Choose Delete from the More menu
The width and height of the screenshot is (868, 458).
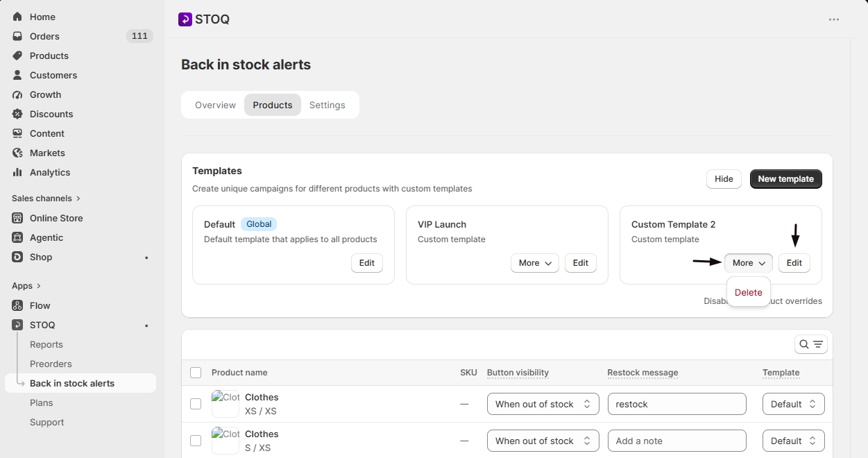click(x=749, y=292)
